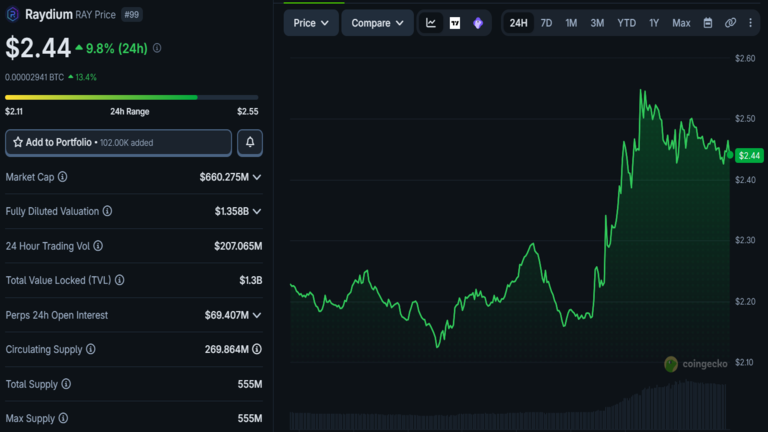Click the $2.11 range low label
The image size is (768, 432).
14,112
